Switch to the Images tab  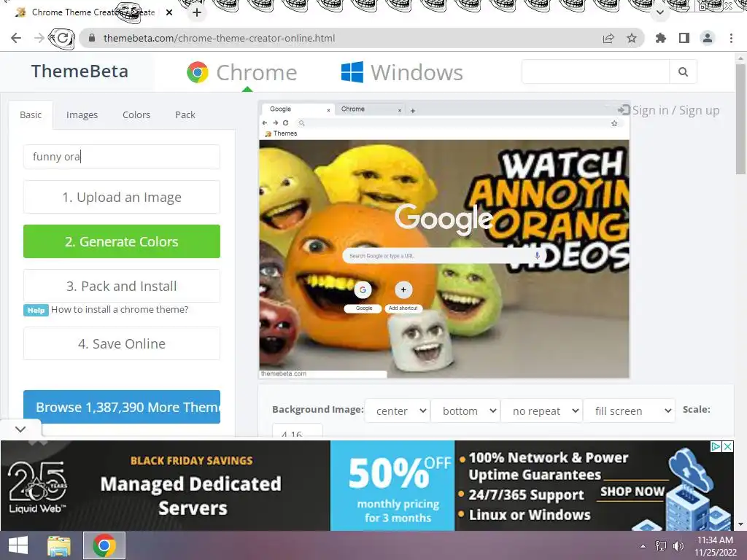point(82,114)
